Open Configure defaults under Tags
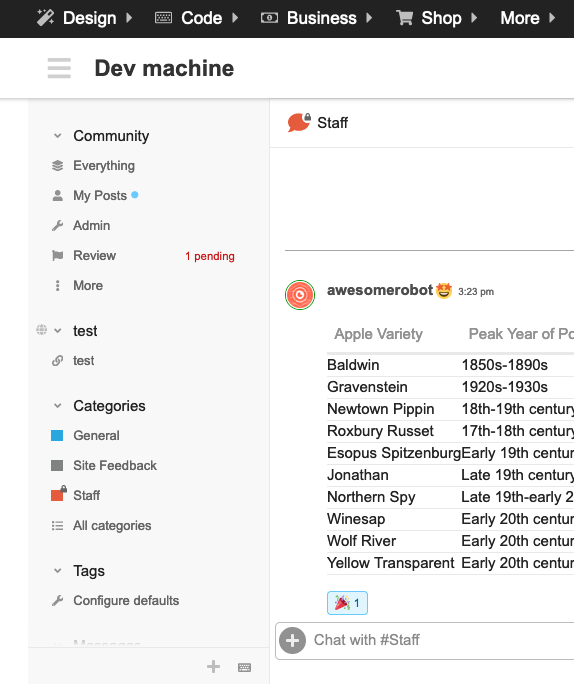 pyautogui.click(x=126, y=601)
